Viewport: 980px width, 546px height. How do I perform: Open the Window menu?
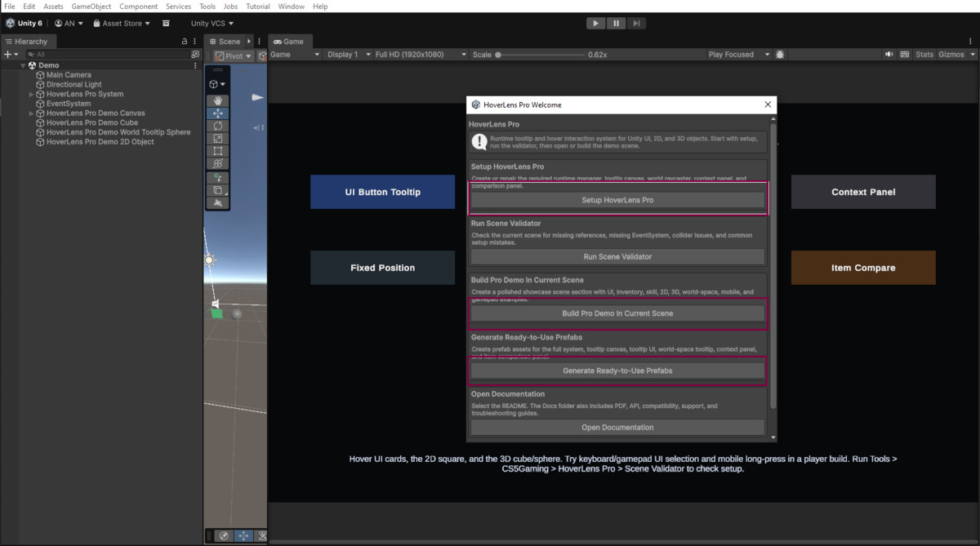(x=292, y=7)
